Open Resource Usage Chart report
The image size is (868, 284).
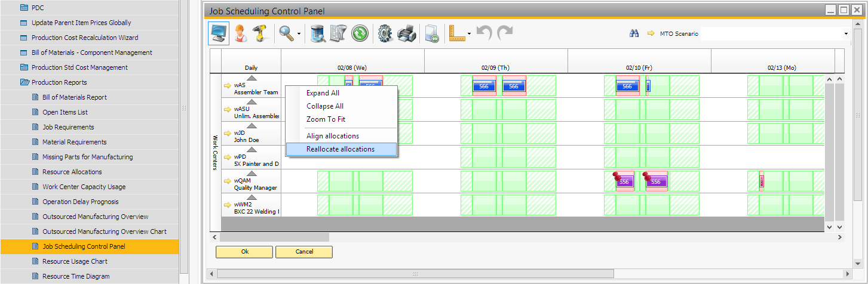(x=75, y=261)
